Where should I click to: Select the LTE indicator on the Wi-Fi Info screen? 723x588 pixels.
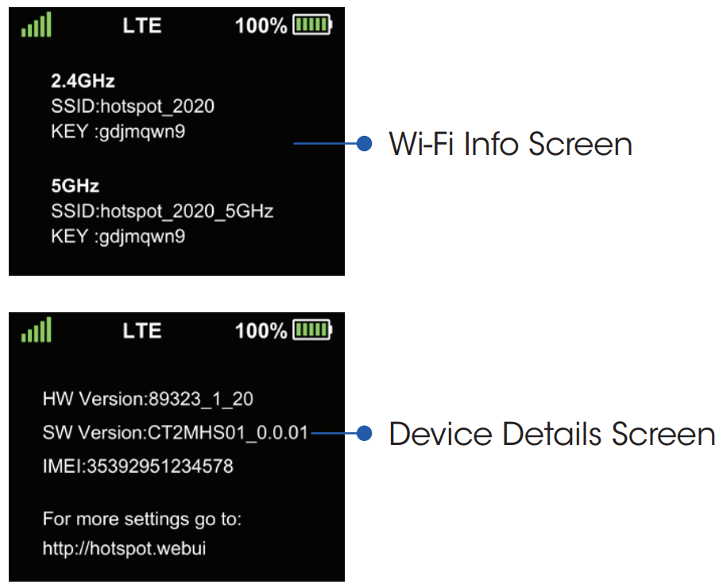pos(142,25)
